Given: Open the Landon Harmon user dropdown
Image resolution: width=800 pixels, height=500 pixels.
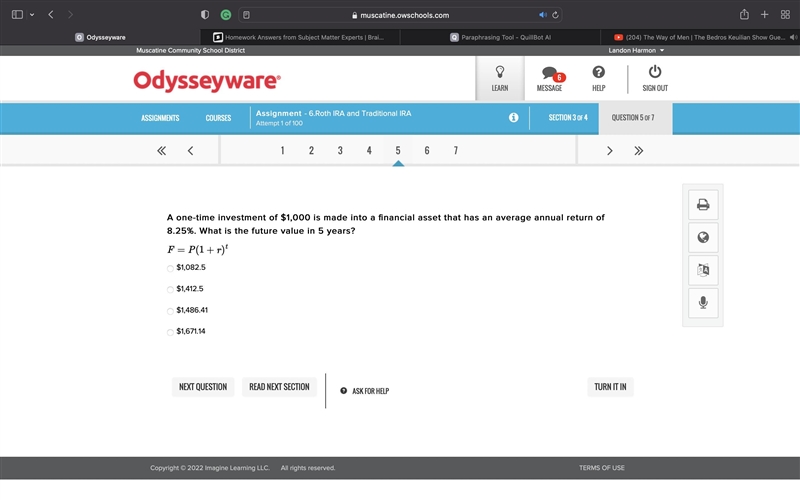Looking at the screenshot, I should pos(636,51).
